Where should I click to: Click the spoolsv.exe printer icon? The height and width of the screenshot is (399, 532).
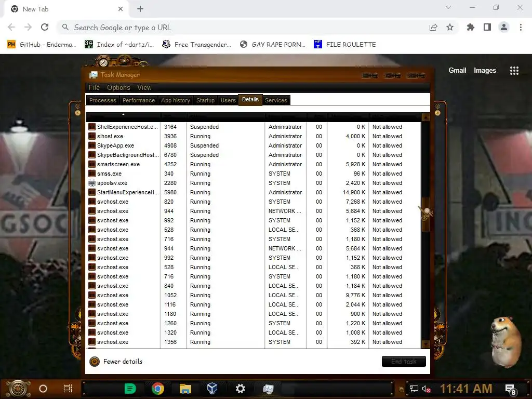click(x=91, y=183)
